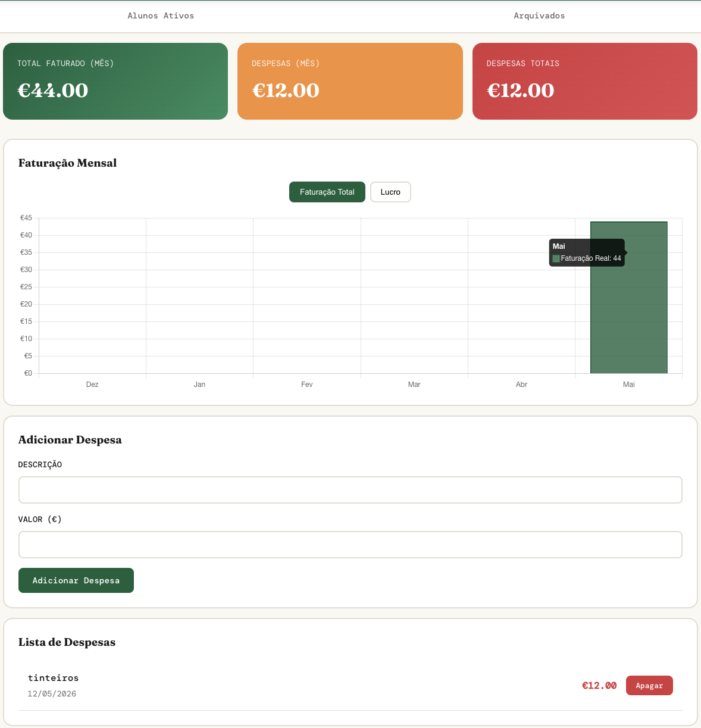The image size is (701, 728).
Task: Click the Faturação Mensal heading
Action: (x=67, y=163)
